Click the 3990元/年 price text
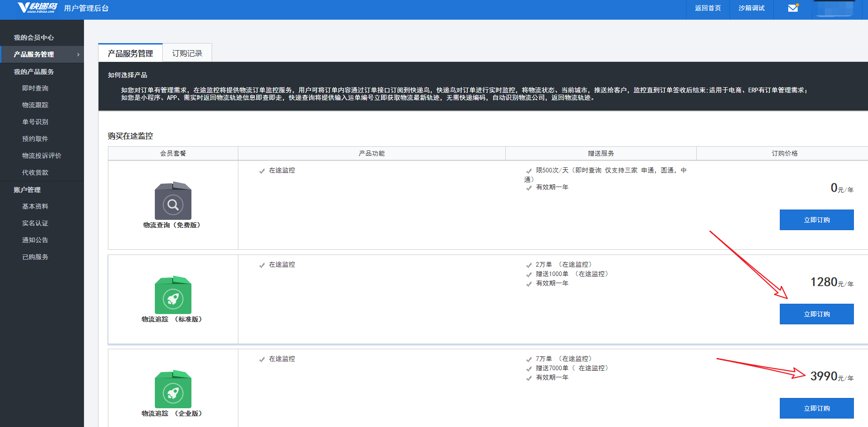Image resolution: width=868 pixels, height=427 pixels. click(832, 376)
